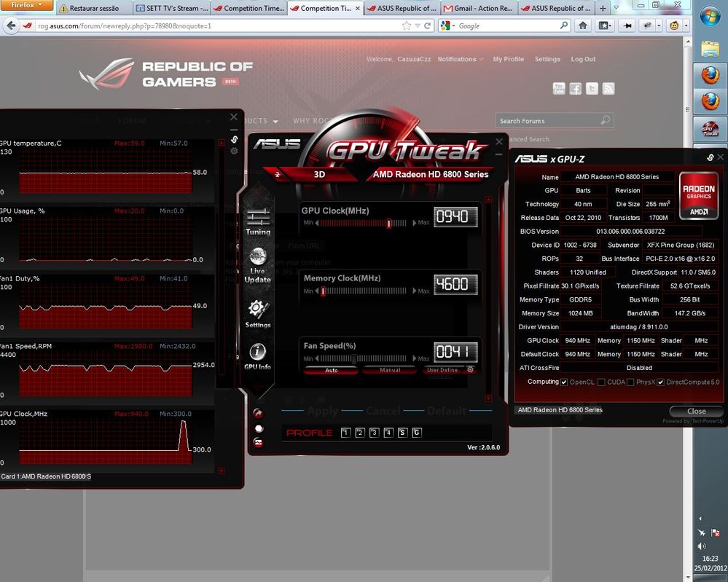Screen dimensions: 728x582
Task: Open the Tuning panel in GPU Tweak
Action: [258, 222]
